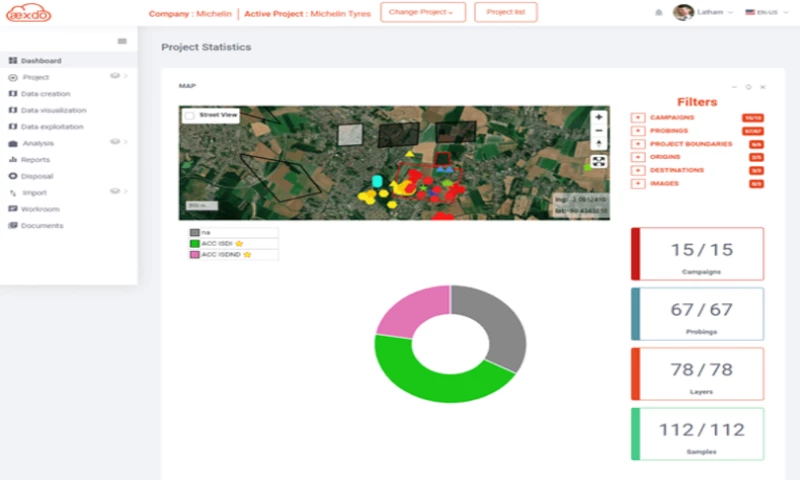Expand Analysis submenu chevron
This screenshot has width=800, height=480.
126,141
